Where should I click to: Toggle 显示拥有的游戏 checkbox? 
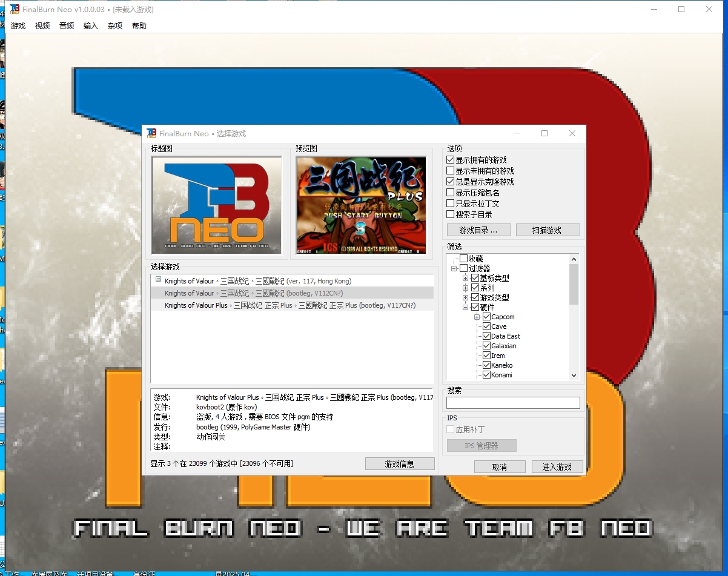coord(450,160)
